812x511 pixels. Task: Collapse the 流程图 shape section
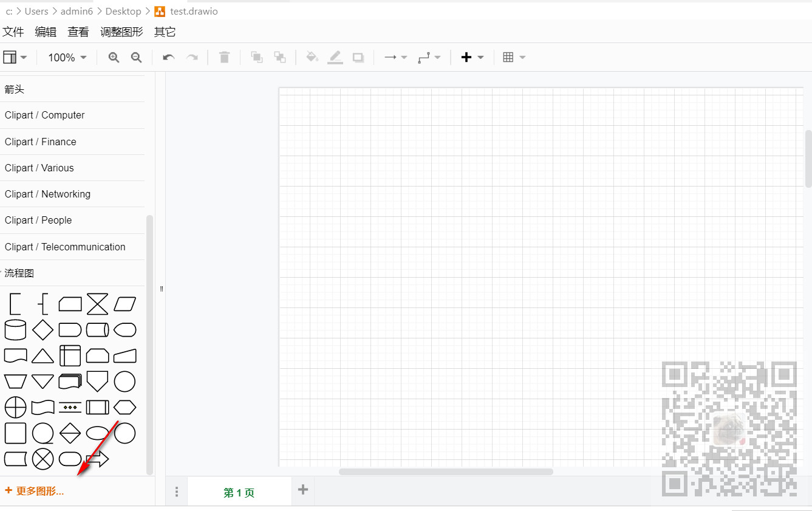click(x=72, y=273)
